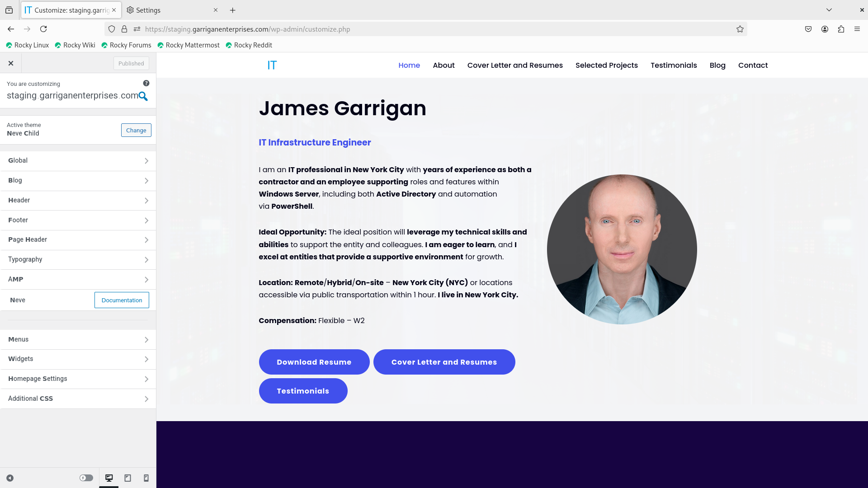
Task: Open Homepage Settings section
Action: click(78, 379)
